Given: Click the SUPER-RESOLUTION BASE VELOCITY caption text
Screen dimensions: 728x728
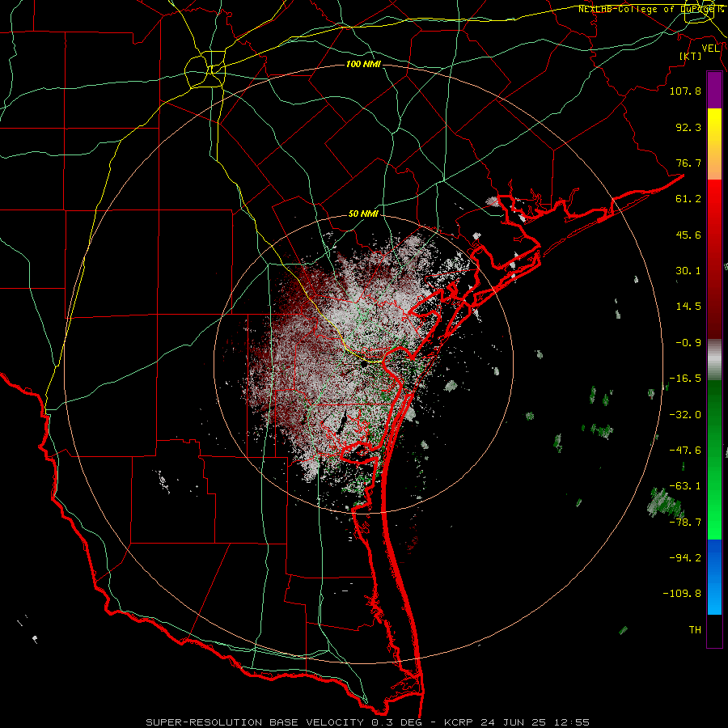Looking at the screenshot, I should [x=256, y=722].
